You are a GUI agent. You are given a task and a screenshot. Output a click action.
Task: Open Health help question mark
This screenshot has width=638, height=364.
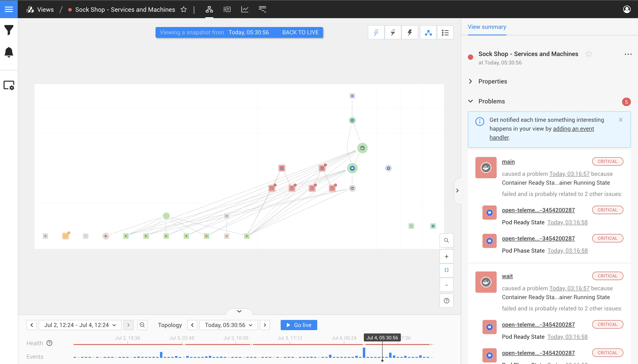[50, 343]
